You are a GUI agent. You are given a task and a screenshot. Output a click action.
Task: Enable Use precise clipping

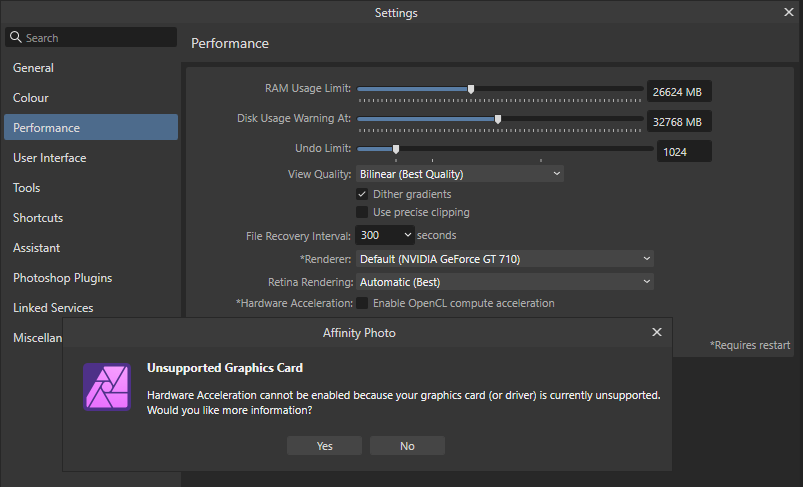click(362, 212)
